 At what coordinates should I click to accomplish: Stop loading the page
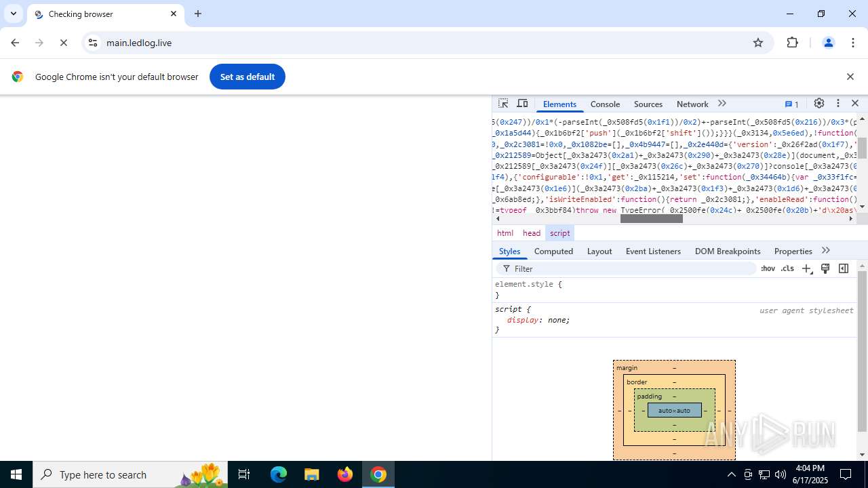click(64, 43)
